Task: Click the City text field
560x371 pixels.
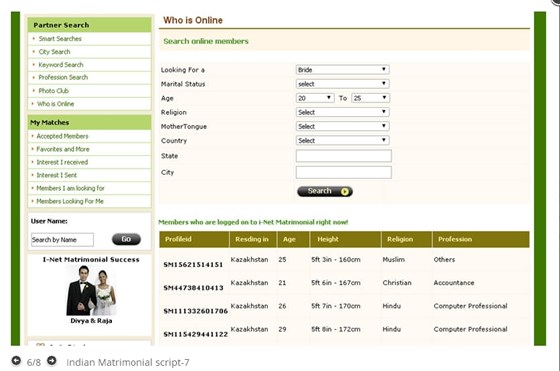Action: [344, 172]
